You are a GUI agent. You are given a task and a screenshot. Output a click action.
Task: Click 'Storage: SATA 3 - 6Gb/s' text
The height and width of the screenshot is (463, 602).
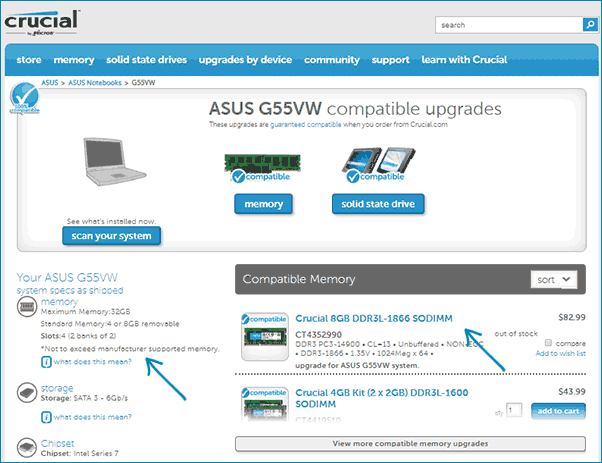coord(84,398)
